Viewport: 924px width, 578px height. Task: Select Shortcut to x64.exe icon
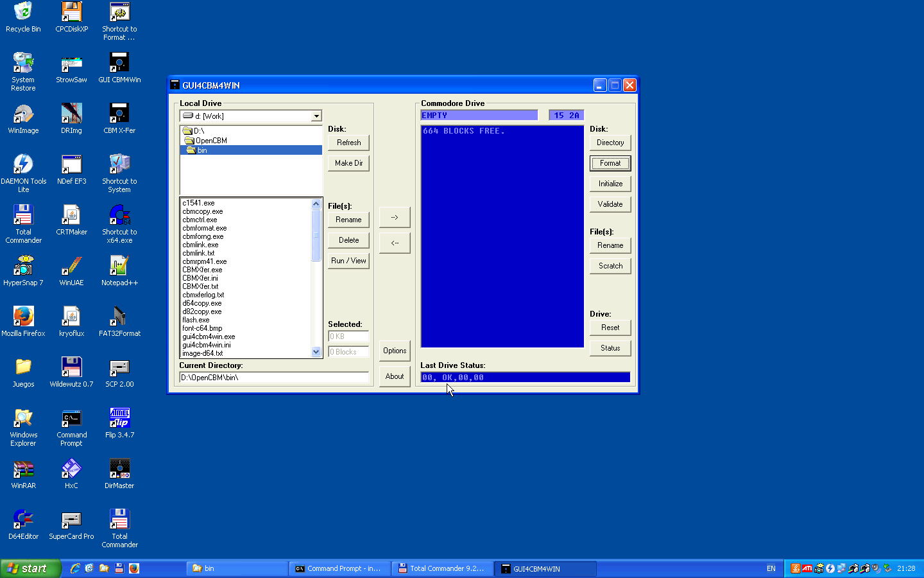[119, 224]
